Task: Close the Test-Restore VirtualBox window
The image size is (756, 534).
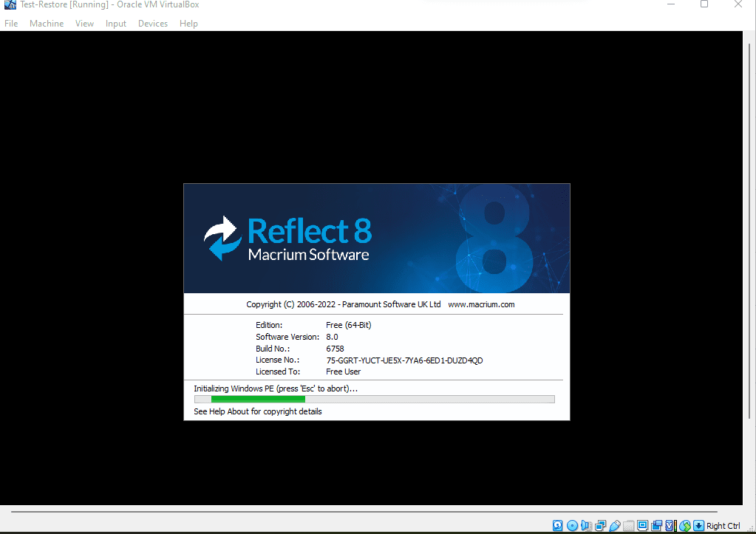Action: tap(738, 4)
